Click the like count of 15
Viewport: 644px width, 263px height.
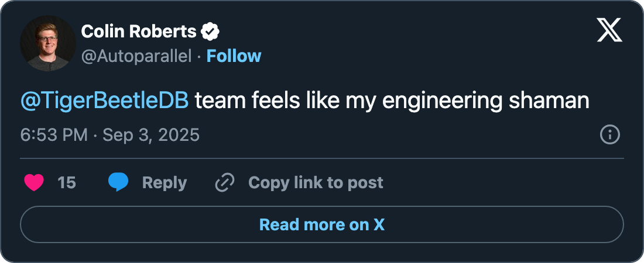pyautogui.click(x=67, y=183)
